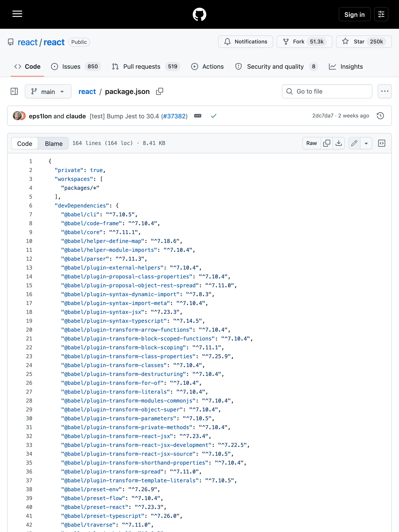Click the "@babel/core" line text
The image size is (399, 532).
pyautogui.click(x=101, y=232)
